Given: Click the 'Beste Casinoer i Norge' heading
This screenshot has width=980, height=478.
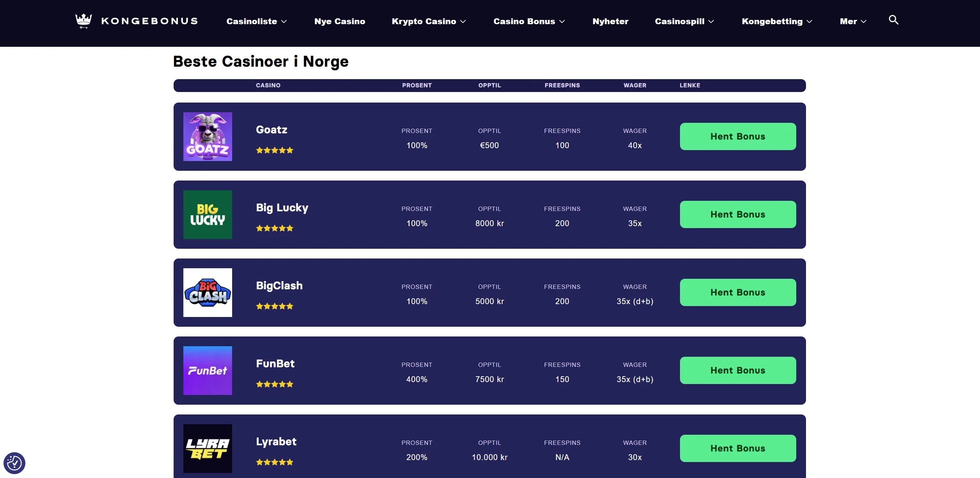Looking at the screenshot, I should [x=261, y=62].
